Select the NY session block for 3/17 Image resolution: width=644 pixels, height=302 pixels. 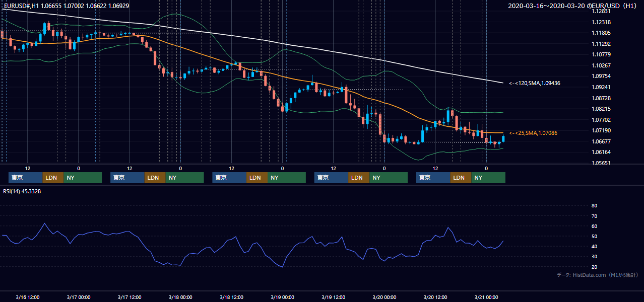tap(184, 178)
